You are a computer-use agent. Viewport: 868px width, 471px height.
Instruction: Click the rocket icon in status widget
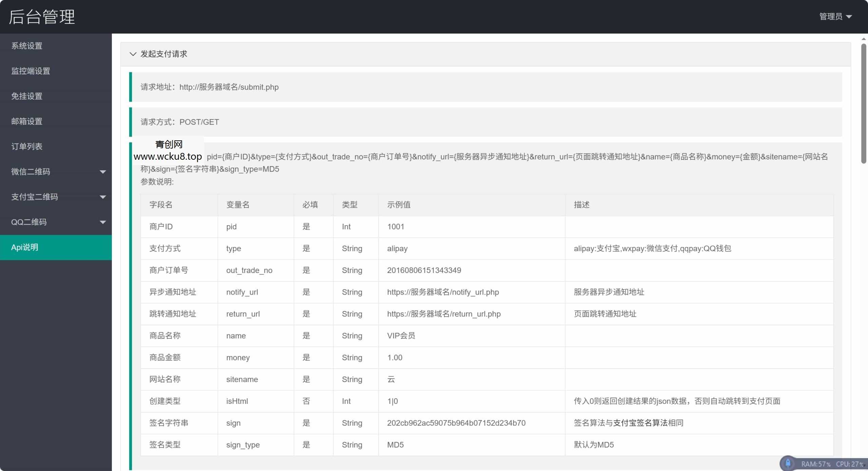tap(788, 463)
